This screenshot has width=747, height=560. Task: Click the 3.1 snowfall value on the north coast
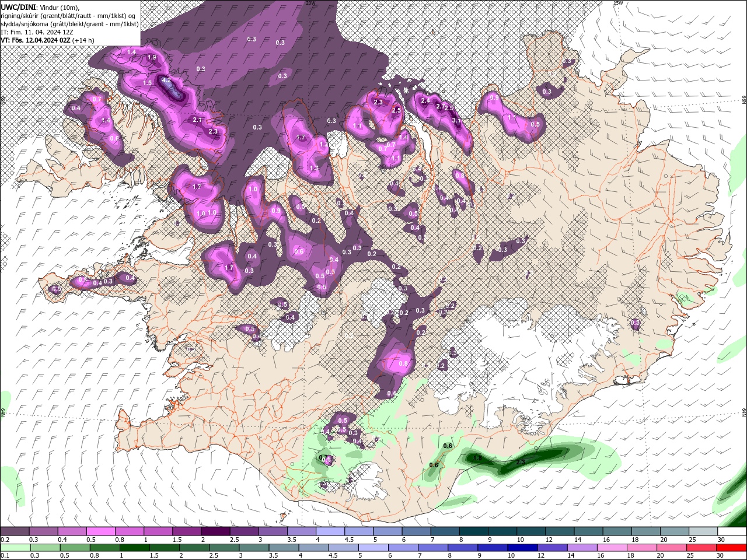point(456,121)
